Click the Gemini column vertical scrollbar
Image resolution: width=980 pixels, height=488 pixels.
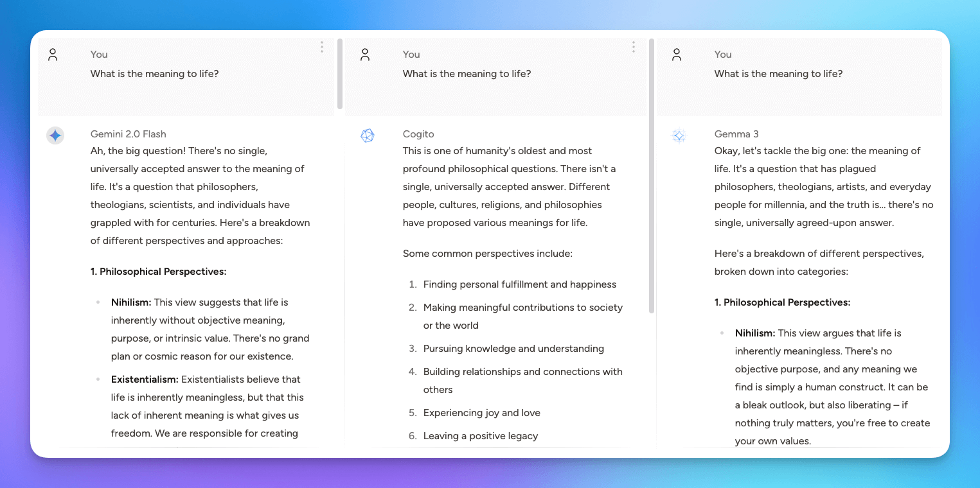(x=340, y=74)
